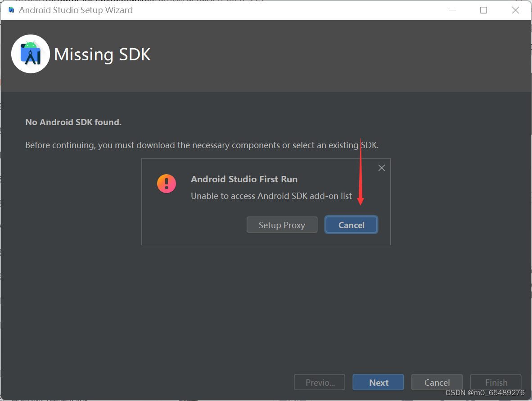Select the 'No Android SDK found.' text
The width and height of the screenshot is (532, 401).
[73, 122]
